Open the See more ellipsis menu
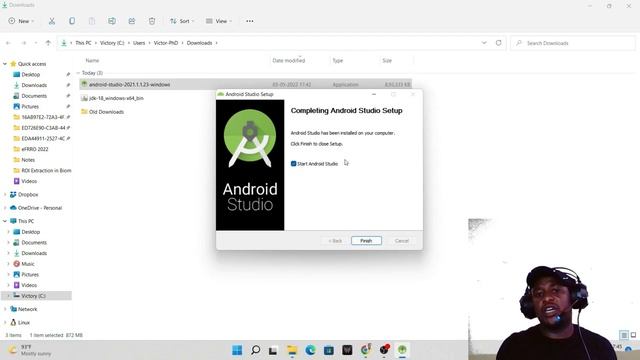This screenshot has height=360, width=640. [250, 21]
